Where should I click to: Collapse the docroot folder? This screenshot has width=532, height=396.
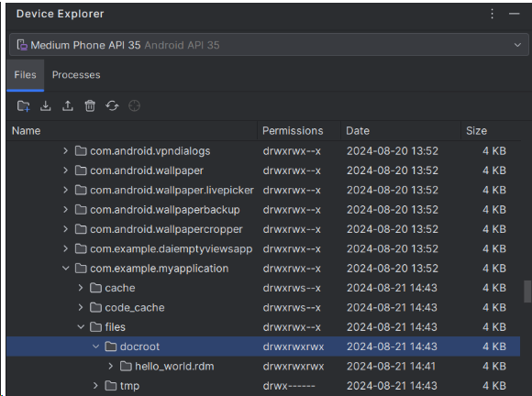(95, 346)
